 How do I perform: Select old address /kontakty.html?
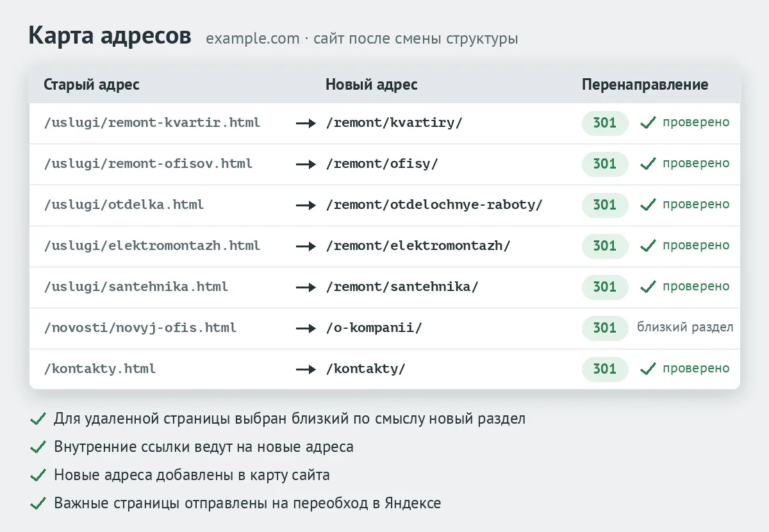100,369
